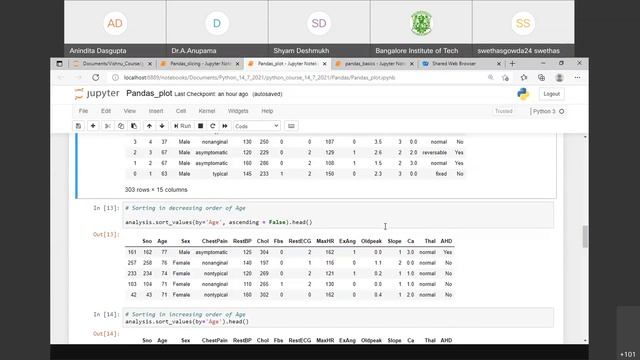Click the Logout button
Viewport: 640px width, 360px height.
click(x=551, y=94)
